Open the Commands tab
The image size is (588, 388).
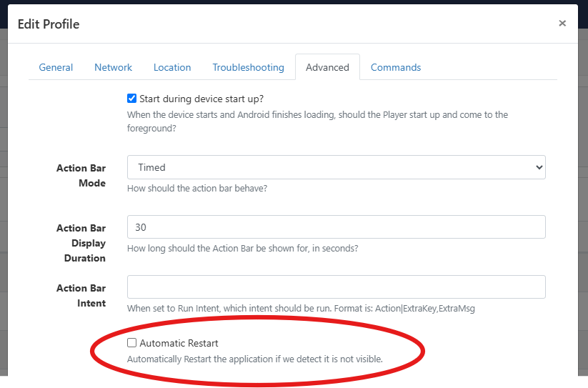coord(396,67)
